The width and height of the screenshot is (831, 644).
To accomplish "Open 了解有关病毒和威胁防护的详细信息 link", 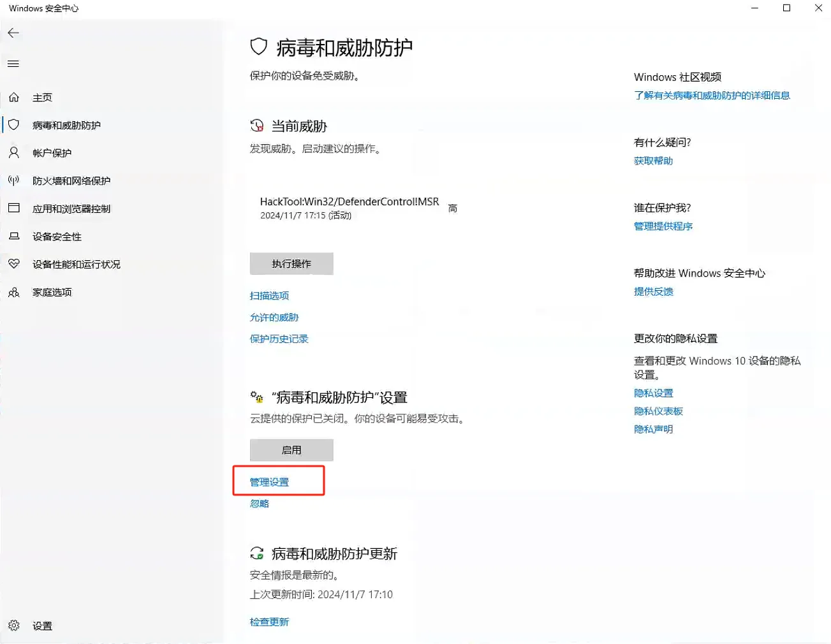I will pos(712,96).
